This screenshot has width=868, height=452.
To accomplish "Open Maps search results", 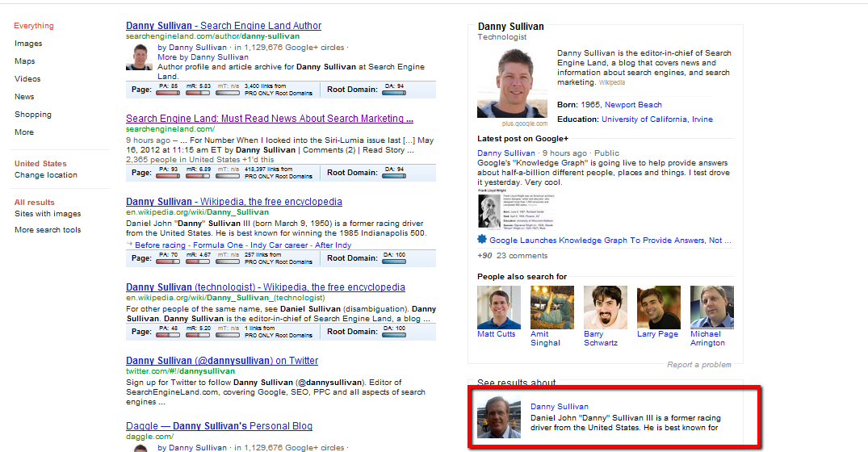I will (x=25, y=61).
